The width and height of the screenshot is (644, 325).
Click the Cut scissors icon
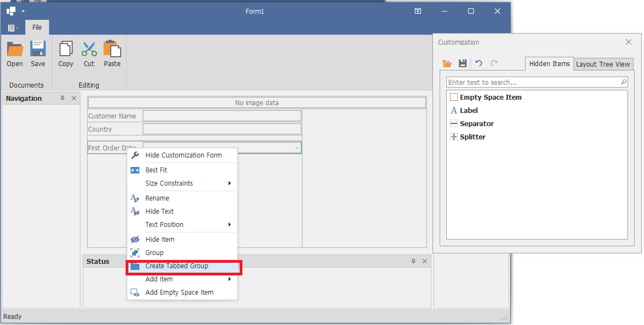point(89,48)
